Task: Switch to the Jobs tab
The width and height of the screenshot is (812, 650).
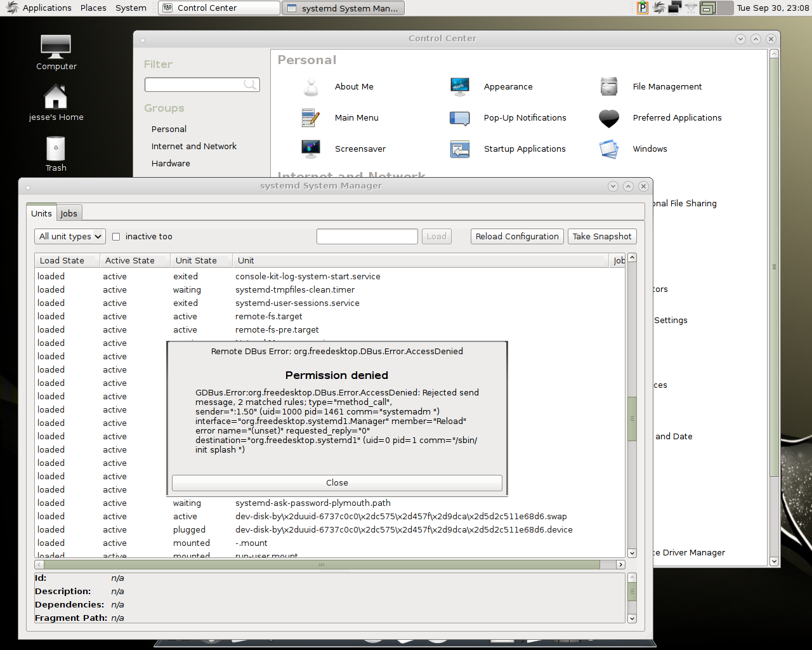Action: coord(69,213)
